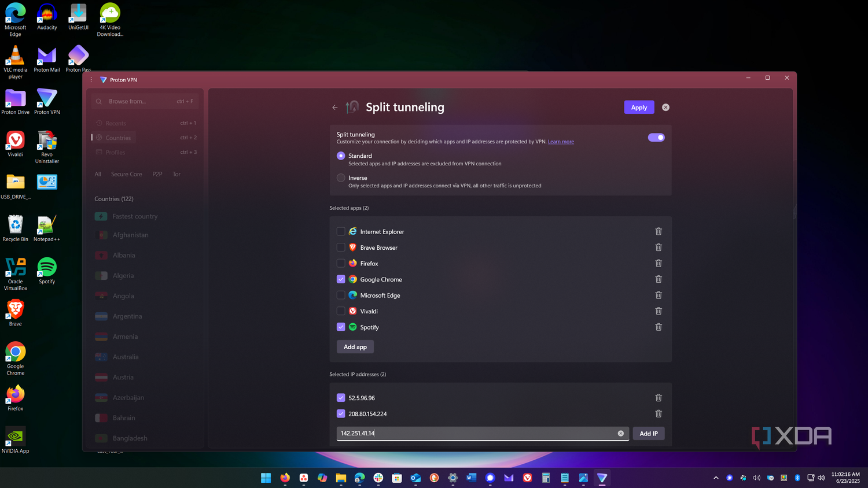
Task: Switch to the All filter tab
Action: point(98,174)
